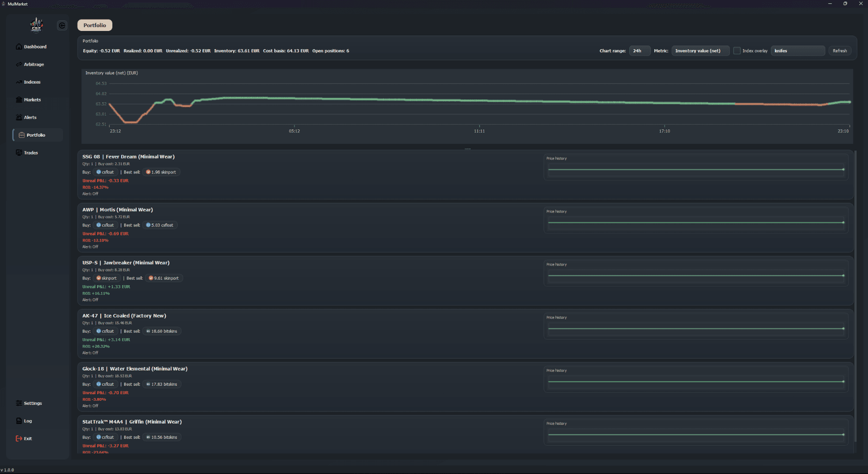Click csfloat buy chip for Glock-18 Water Elemental
The width and height of the screenshot is (868, 474).
coord(105,384)
